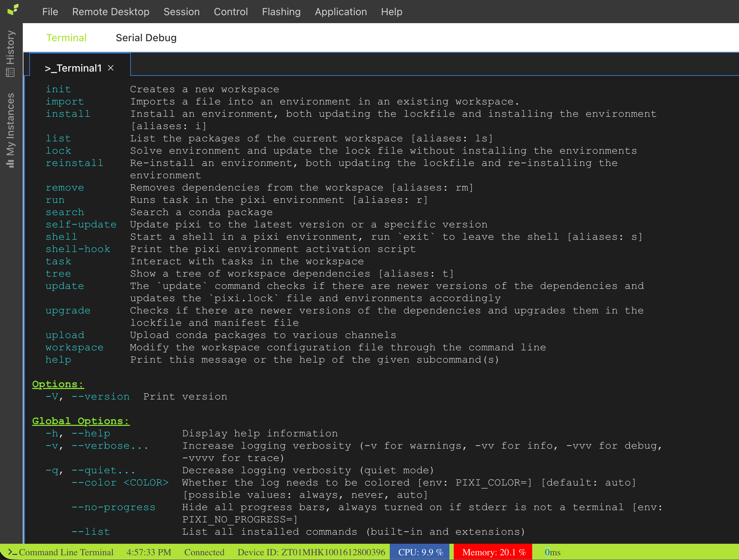Open the Control menu
Screen dimensions: 739x560
(231, 12)
